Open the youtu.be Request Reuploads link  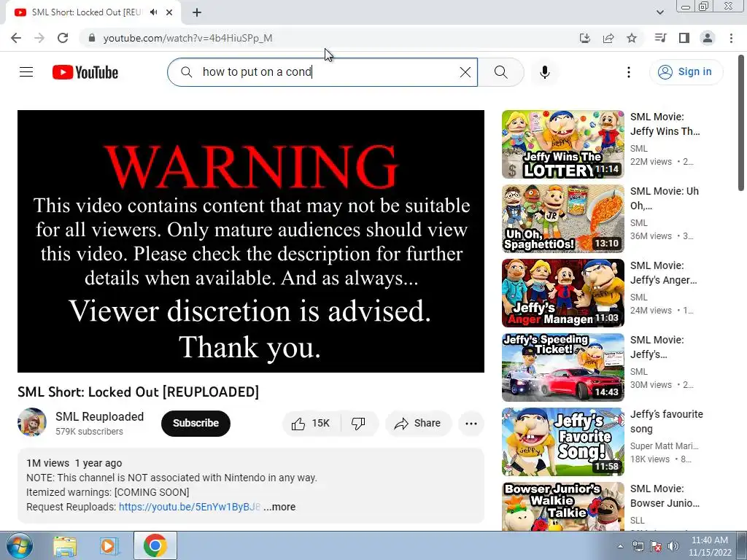[x=190, y=507]
